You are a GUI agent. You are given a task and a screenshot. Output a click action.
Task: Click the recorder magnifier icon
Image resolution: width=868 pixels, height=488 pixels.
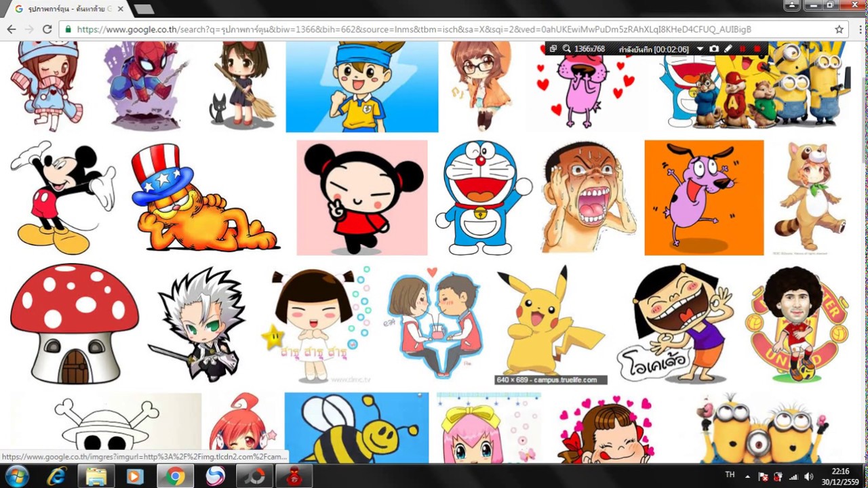click(566, 49)
